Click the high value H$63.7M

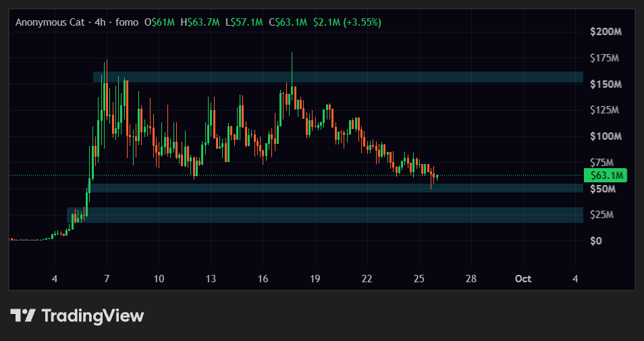click(x=200, y=22)
